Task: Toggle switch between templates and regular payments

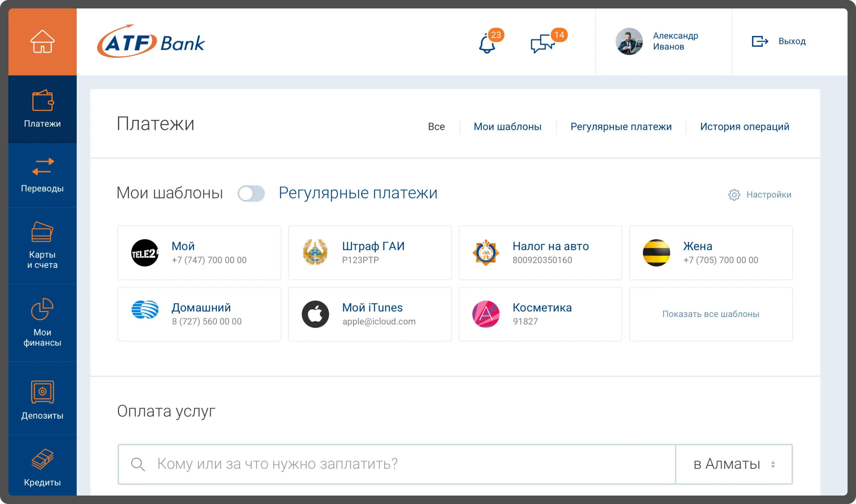Action: point(251,193)
